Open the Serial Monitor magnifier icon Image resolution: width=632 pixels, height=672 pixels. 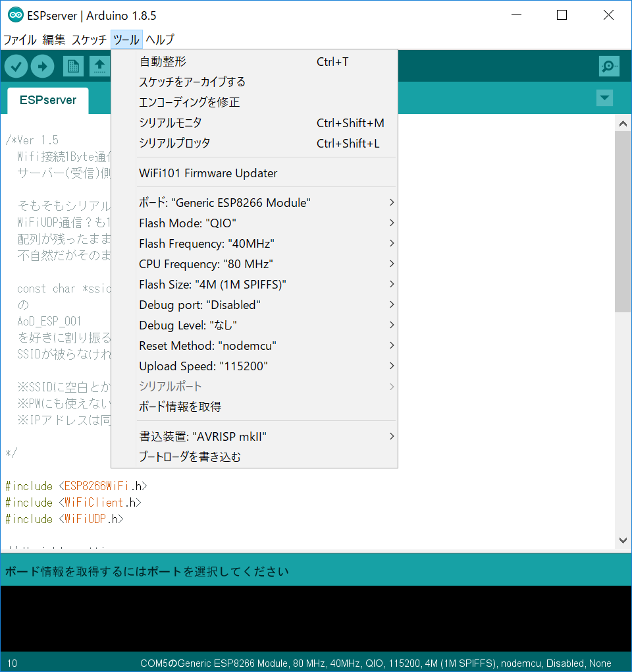[x=609, y=67]
